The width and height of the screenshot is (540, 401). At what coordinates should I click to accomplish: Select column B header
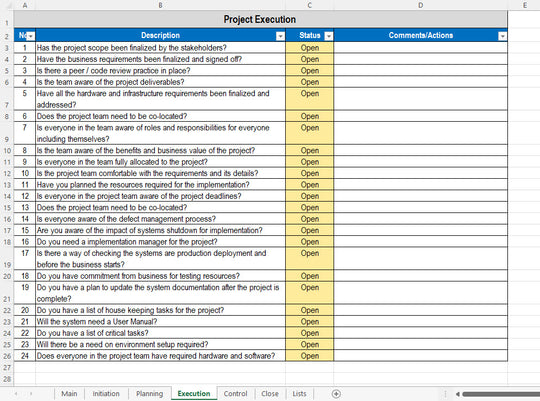[x=160, y=5]
